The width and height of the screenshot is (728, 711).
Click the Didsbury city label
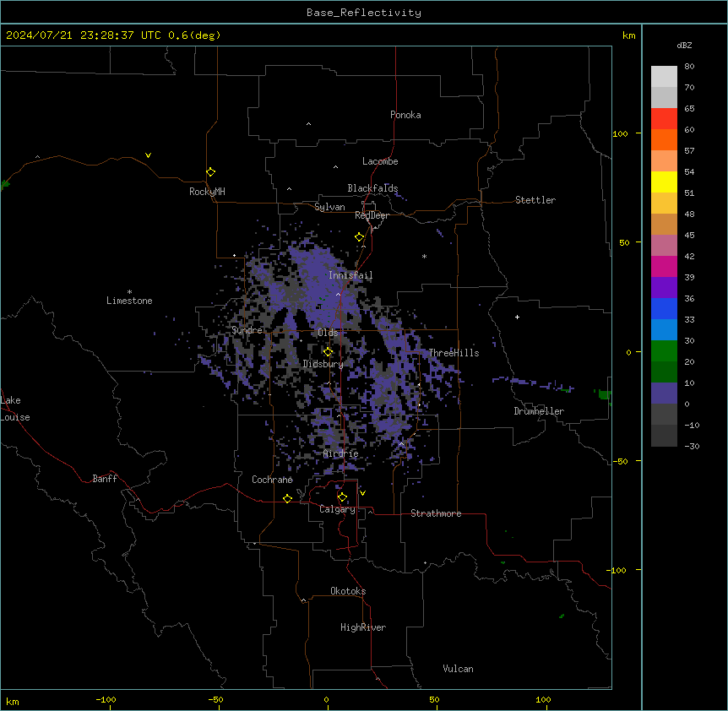pyautogui.click(x=323, y=364)
